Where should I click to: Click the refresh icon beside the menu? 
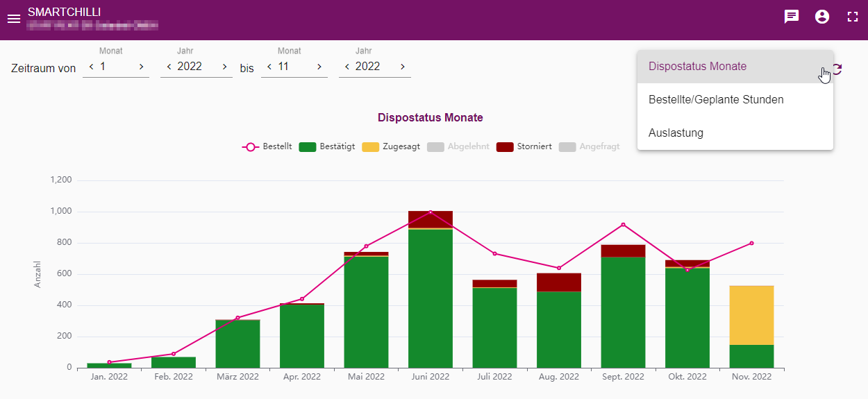(837, 69)
